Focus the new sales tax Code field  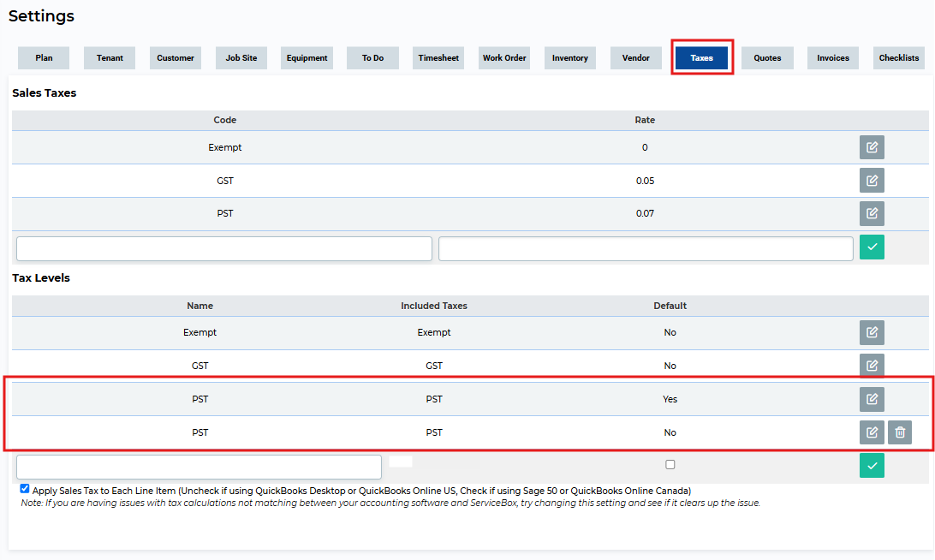click(x=224, y=248)
